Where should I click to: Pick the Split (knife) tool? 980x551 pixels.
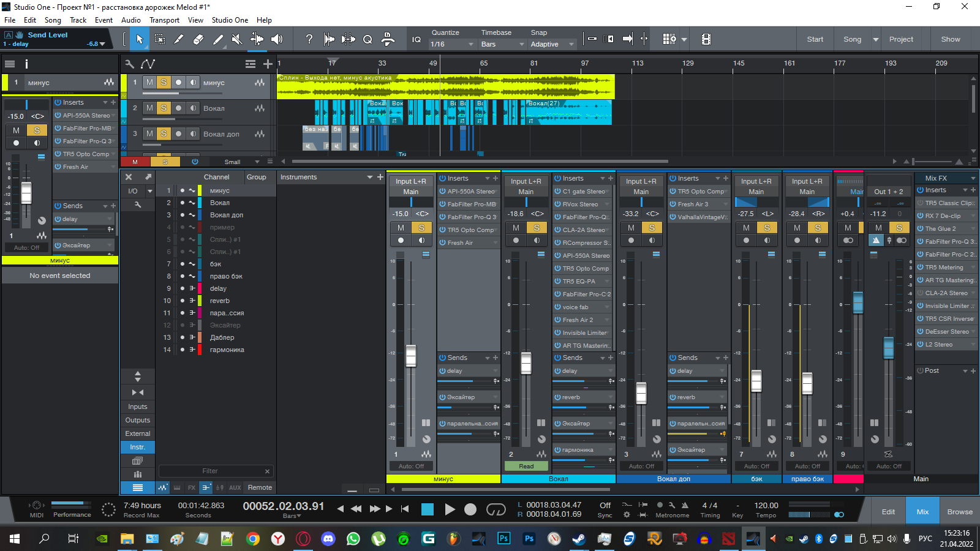179,39
